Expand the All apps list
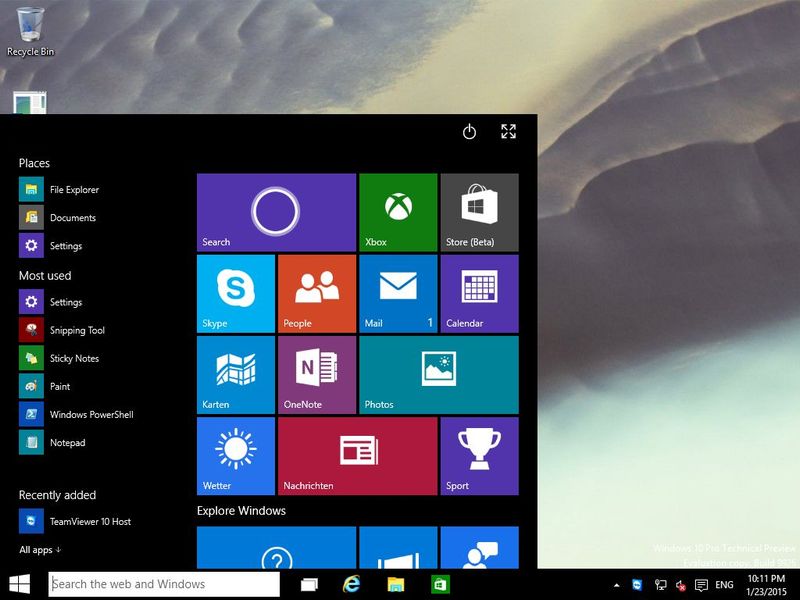Viewport: 800px width, 600px height. tap(40, 549)
